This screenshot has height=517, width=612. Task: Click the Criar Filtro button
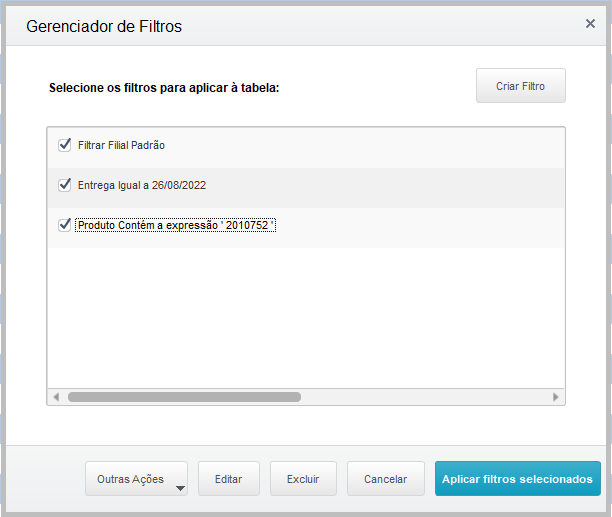pyautogui.click(x=521, y=86)
